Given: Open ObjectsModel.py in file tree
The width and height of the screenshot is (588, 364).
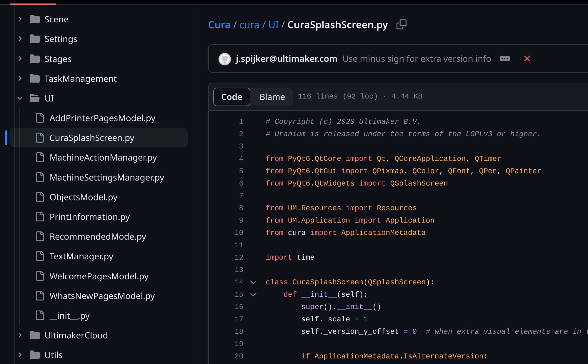Looking at the screenshot, I should [84, 197].
